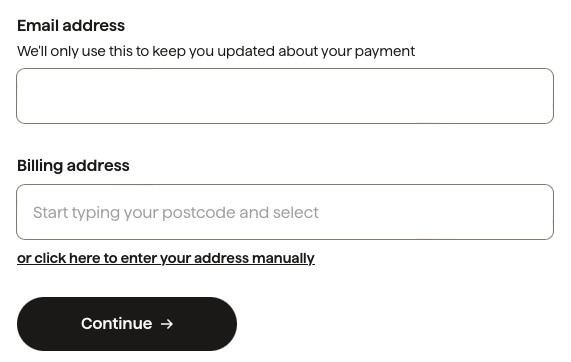Click the word 'Continue' on the black button
This screenshot has width=571, height=362.
[x=117, y=324]
